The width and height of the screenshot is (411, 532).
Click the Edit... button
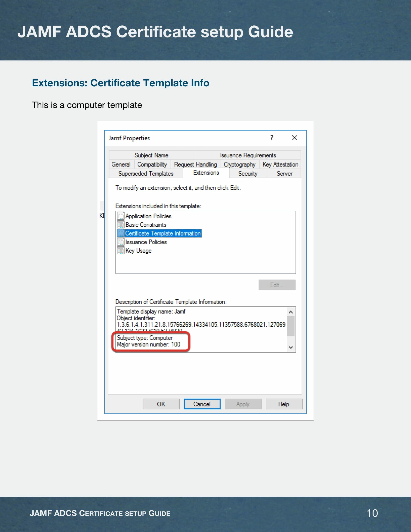[x=277, y=285]
